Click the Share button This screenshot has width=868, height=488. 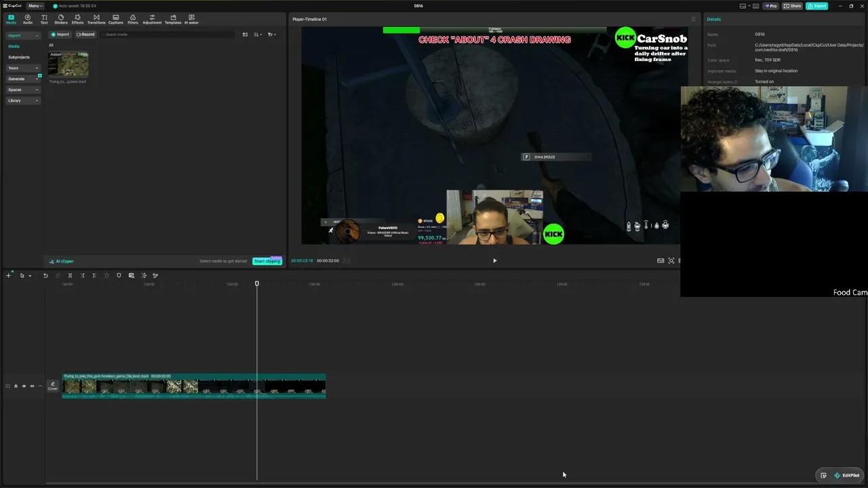coord(793,6)
